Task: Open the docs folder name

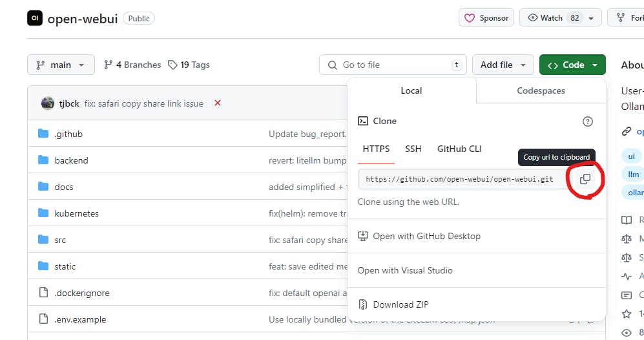Action: click(x=64, y=187)
